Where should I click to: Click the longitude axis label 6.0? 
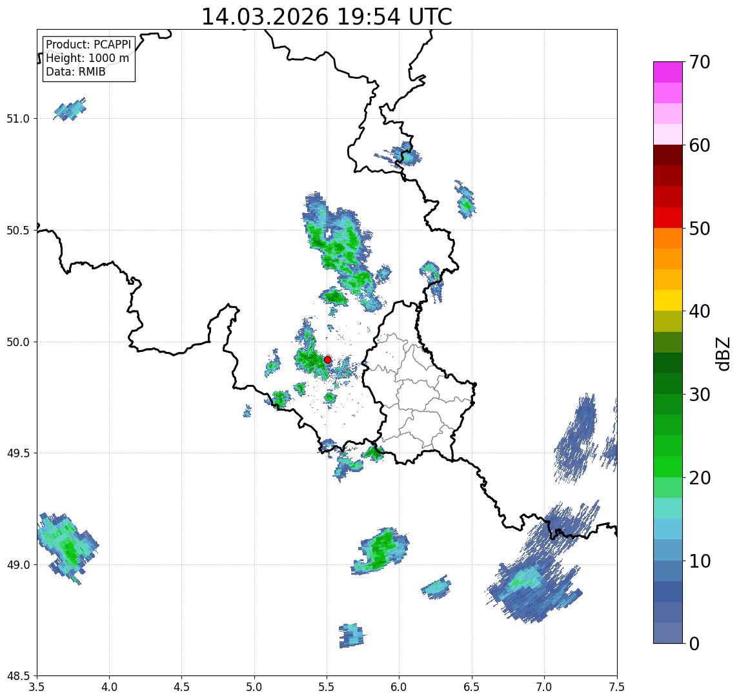point(400,687)
